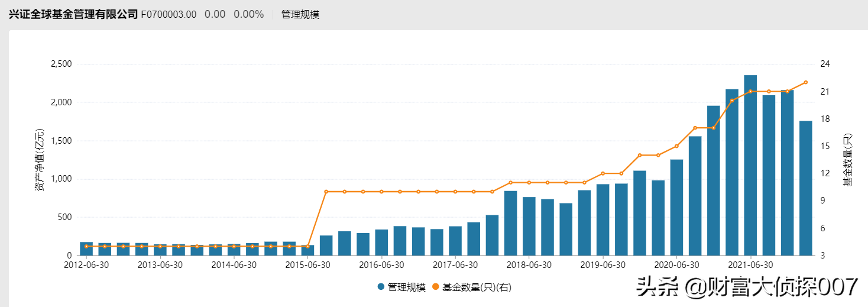Click the company name 兴证全球基金管理有限公司
The image size is (868, 307).
pyautogui.click(x=73, y=14)
